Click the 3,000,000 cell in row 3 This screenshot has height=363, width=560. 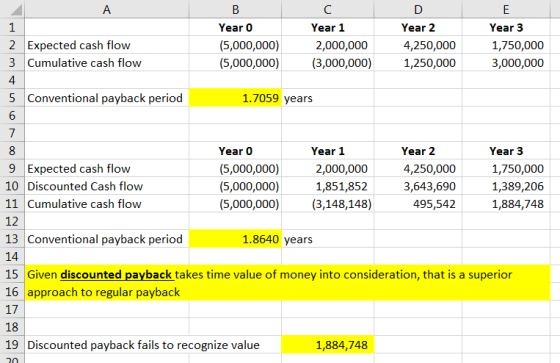[x=506, y=63]
